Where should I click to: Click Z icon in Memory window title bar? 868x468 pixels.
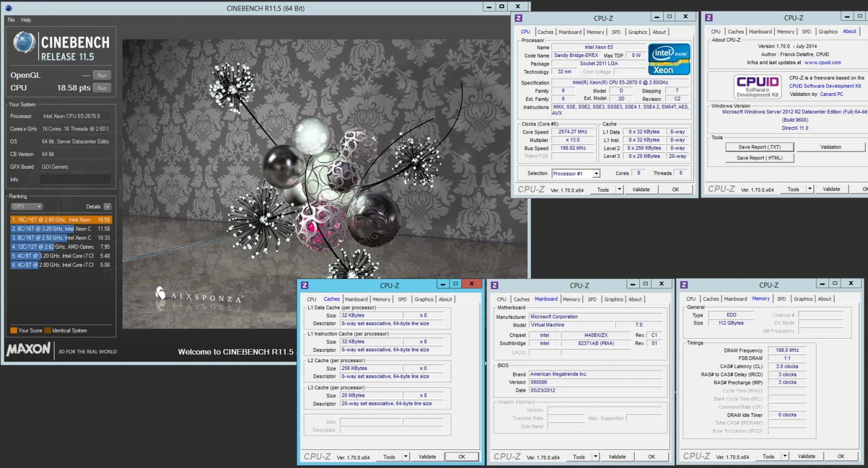pos(684,285)
